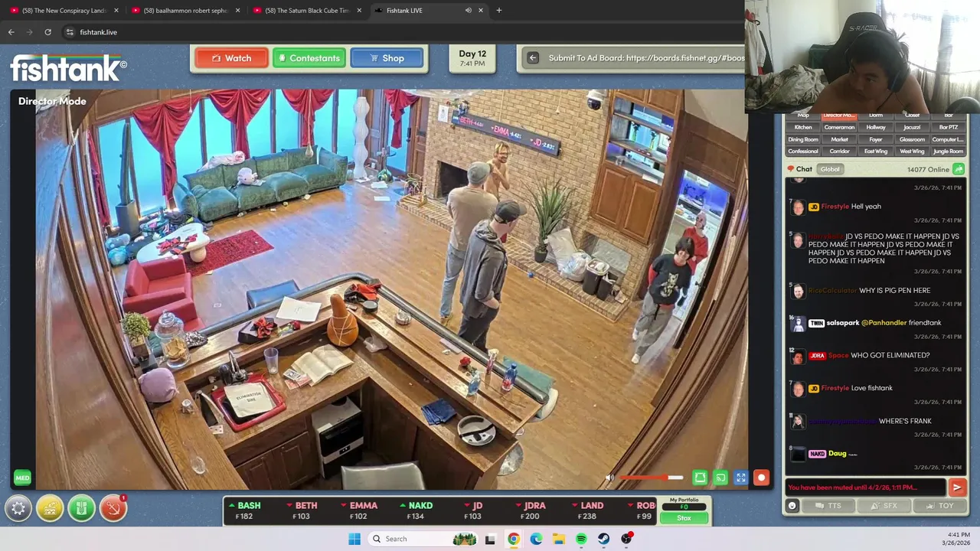Toggle theater mode on the player
The width and height of the screenshot is (980, 551).
click(700, 478)
